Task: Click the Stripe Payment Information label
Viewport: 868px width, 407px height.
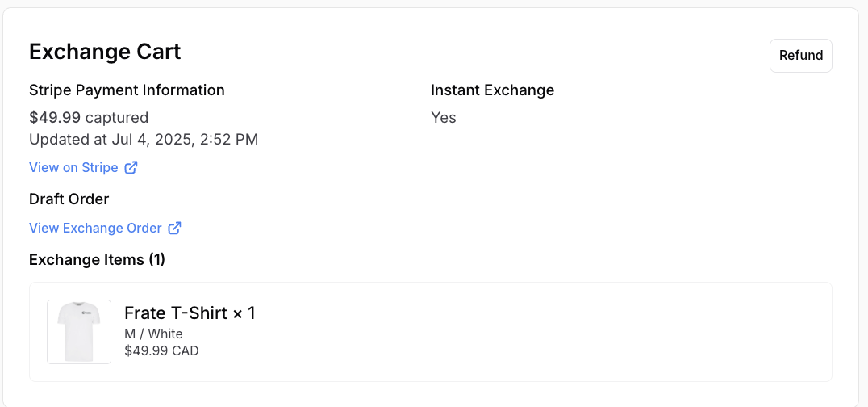Action: click(x=127, y=90)
